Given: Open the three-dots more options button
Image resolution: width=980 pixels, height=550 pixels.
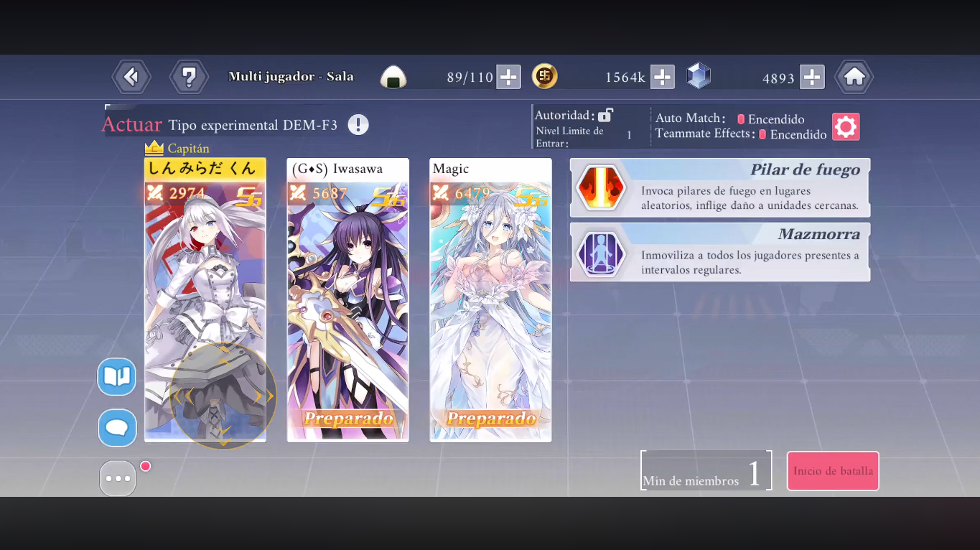Looking at the screenshot, I should (118, 478).
